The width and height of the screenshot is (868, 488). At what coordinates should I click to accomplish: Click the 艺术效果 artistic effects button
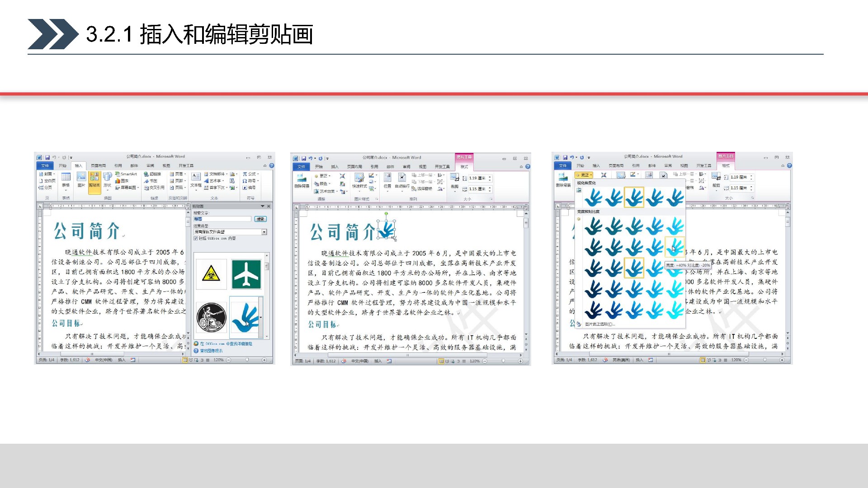click(327, 192)
